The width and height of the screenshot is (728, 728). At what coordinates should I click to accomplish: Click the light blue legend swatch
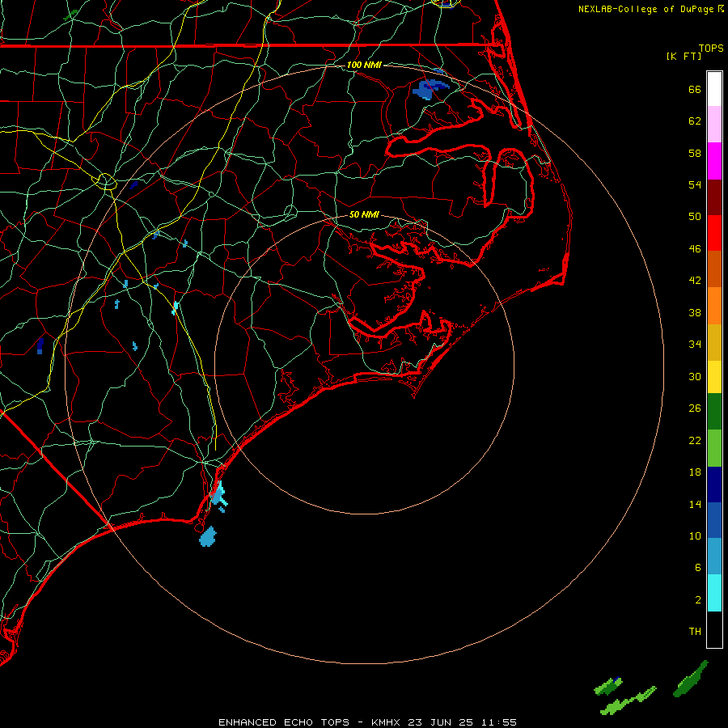tap(714, 557)
